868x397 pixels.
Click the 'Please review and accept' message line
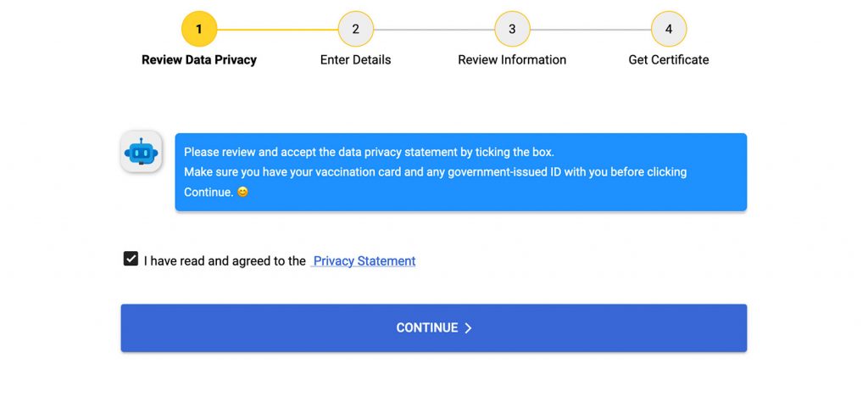pos(370,152)
